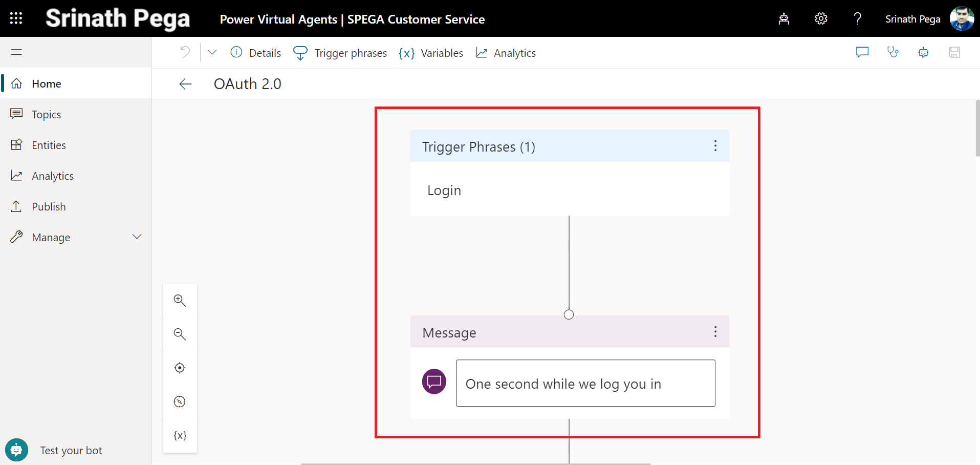Open the Publish page in sidebar
Image resolution: width=980 pixels, height=465 pixels.
click(49, 206)
